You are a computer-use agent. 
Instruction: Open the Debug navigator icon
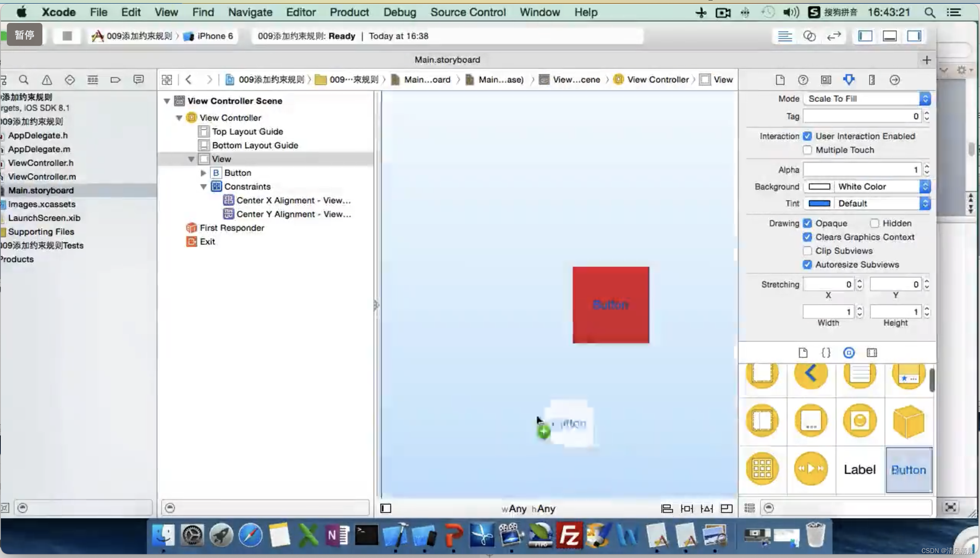(93, 80)
